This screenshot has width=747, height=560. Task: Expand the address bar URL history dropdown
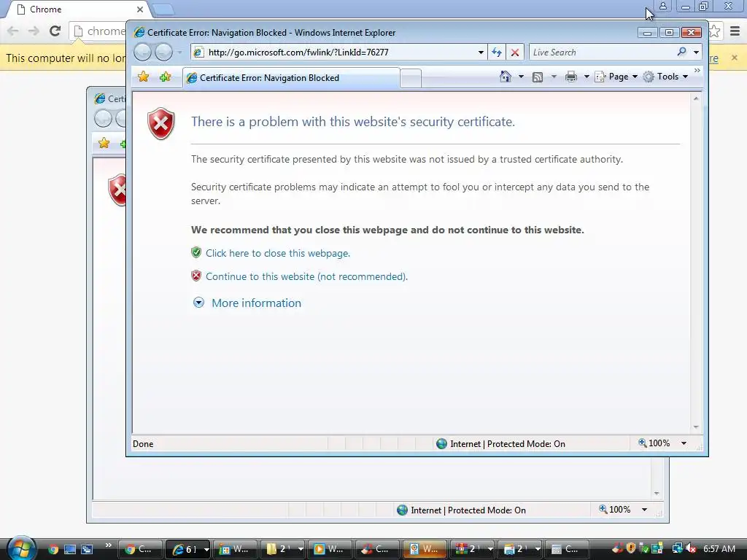point(481,52)
